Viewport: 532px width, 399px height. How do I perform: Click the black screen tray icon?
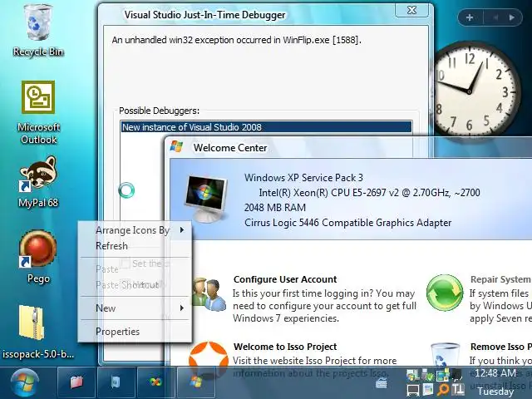point(457,375)
